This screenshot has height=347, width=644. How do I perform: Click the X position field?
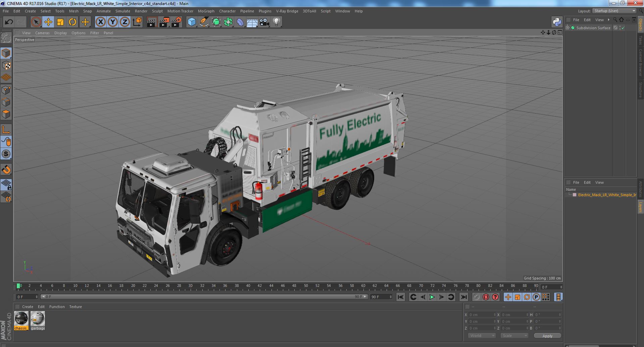pos(482,315)
